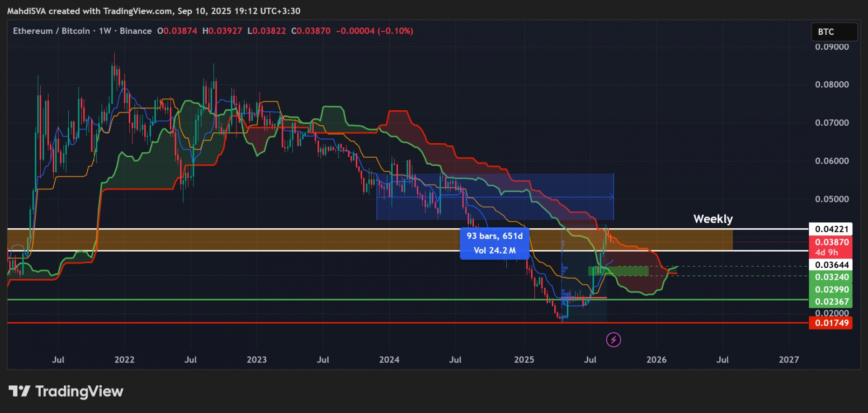
Task: Click the green 0.03240 price label
Action: pos(831,277)
